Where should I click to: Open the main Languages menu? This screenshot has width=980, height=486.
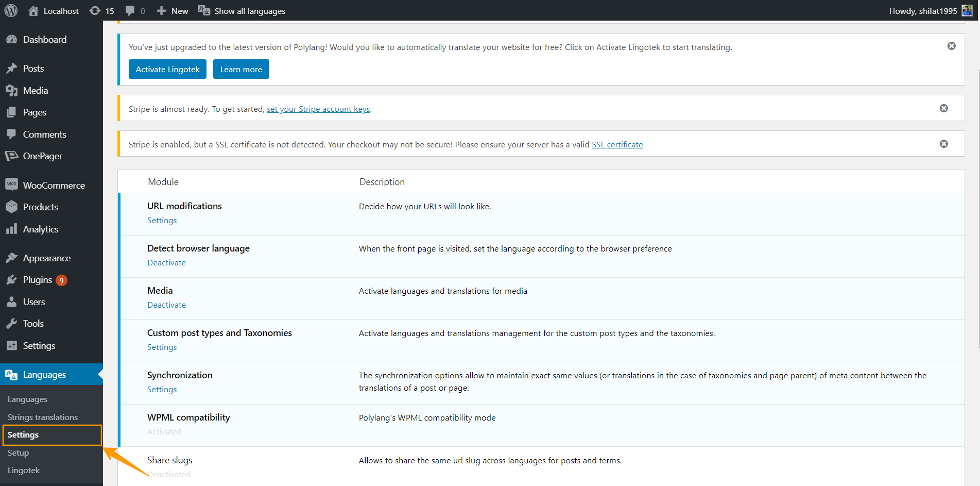[51, 375]
